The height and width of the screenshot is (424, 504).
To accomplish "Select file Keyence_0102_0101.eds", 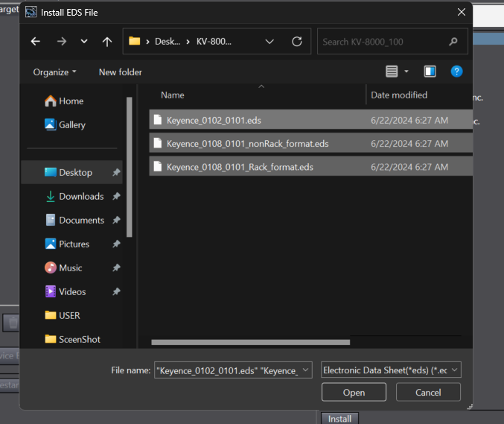I will pyautogui.click(x=310, y=120).
